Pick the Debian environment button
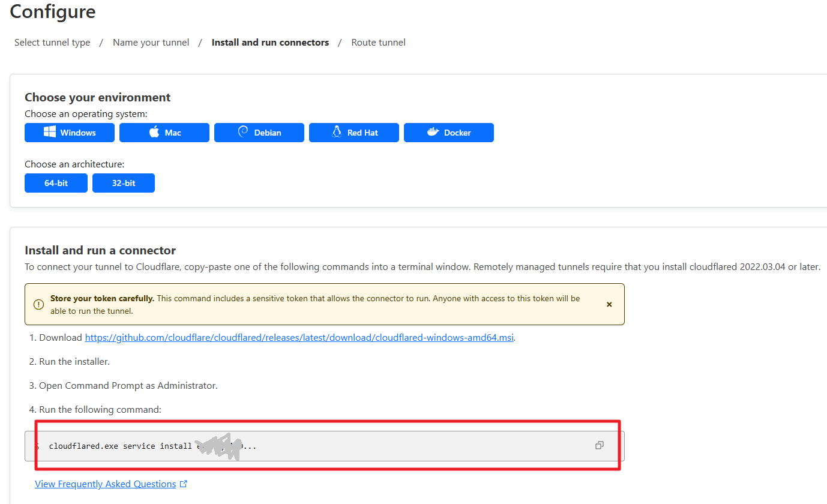Screen dimensions: 827x504 tap(259, 133)
